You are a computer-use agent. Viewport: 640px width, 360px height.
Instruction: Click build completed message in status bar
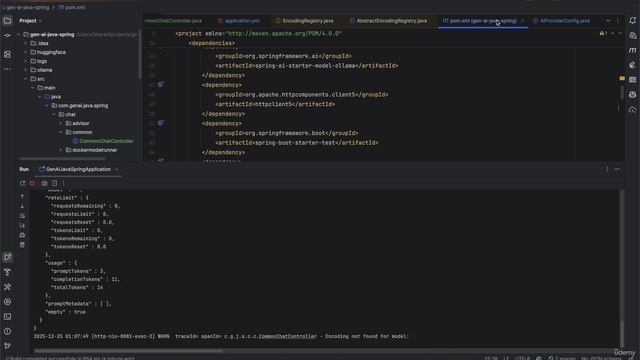click(70, 358)
